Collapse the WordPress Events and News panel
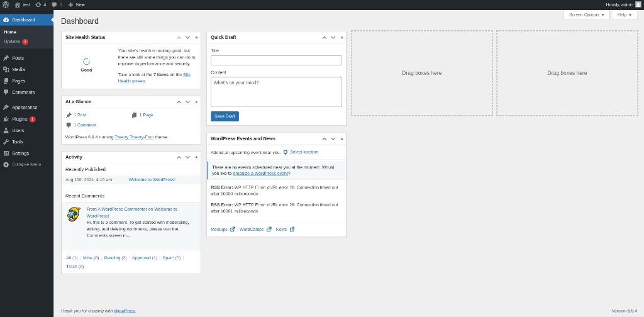 341,139
